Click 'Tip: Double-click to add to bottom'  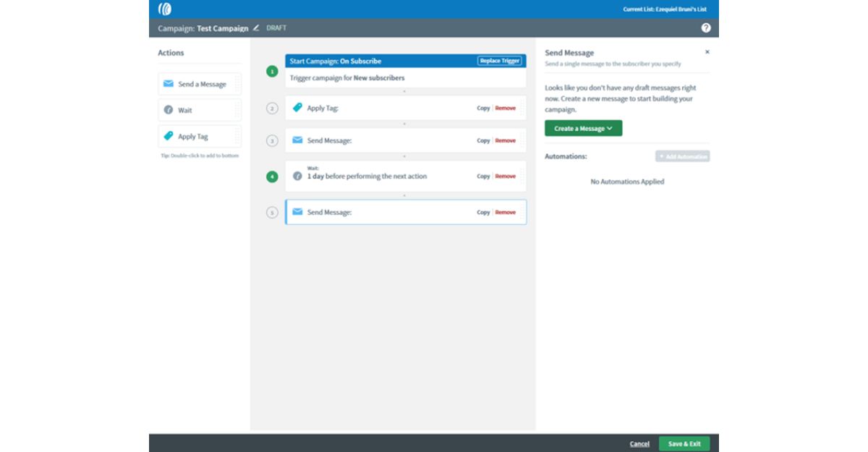tap(200, 155)
